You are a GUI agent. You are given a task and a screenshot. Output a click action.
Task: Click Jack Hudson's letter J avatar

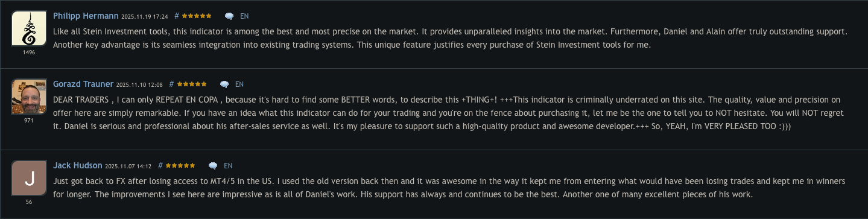29,178
